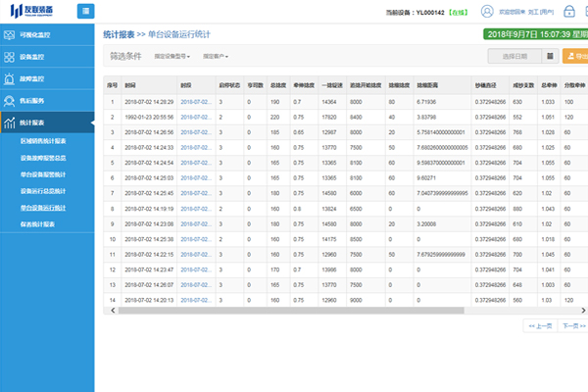This screenshot has height=392, width=588.
Task: Go to previous page 上一页
Action: (539, 324)
